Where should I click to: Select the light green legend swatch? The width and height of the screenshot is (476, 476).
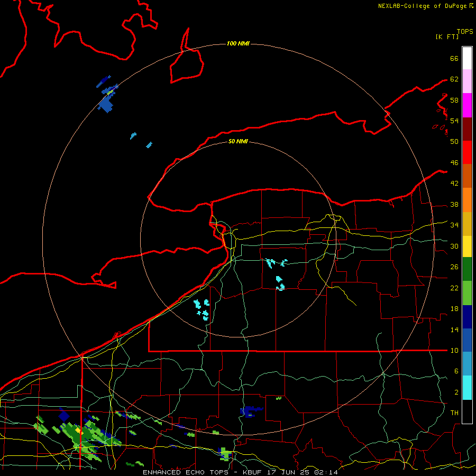click(467, 293)
